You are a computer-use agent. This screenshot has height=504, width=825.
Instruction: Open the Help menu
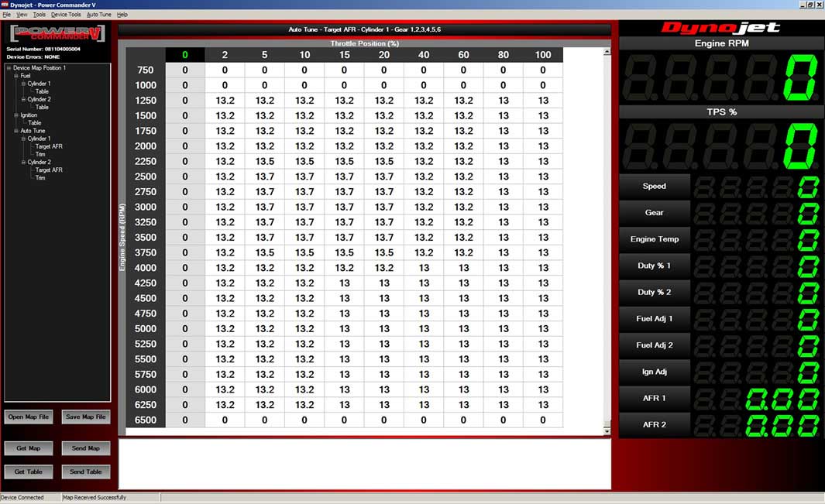(x=122, y=15)
